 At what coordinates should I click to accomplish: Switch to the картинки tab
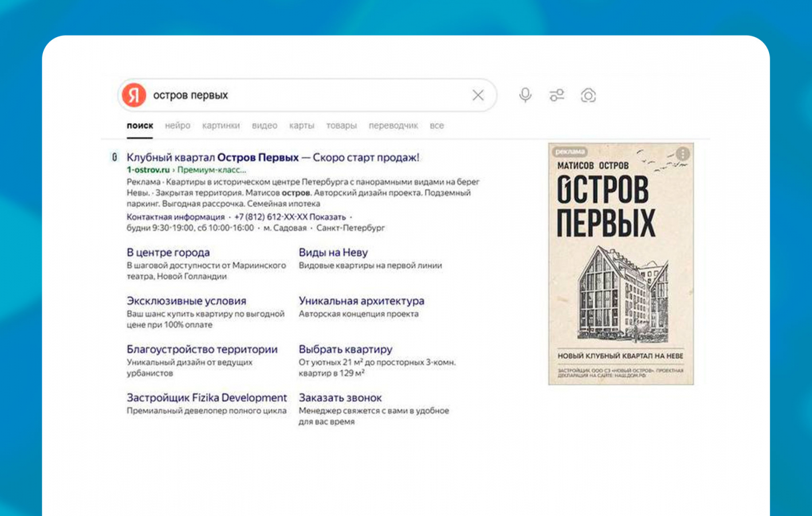[221, 126]
